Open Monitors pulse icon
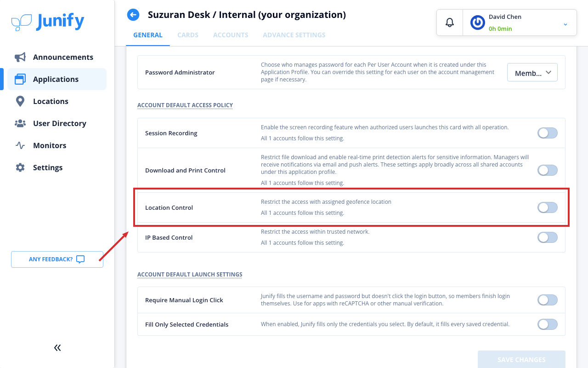Image resolution: width=588 pixels, height=368 pixels. tap(20, 145)
